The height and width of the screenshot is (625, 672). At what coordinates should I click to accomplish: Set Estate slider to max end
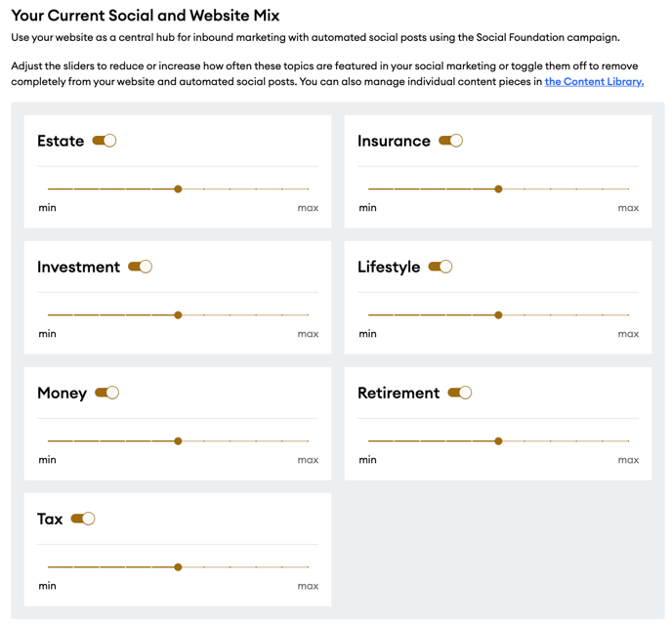[308, 188]
